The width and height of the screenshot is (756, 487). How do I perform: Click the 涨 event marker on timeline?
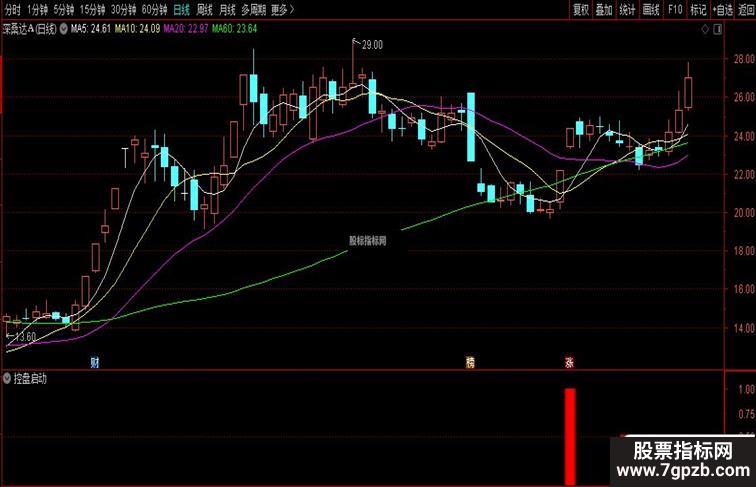pyautogui.click(x=569, y=362)
